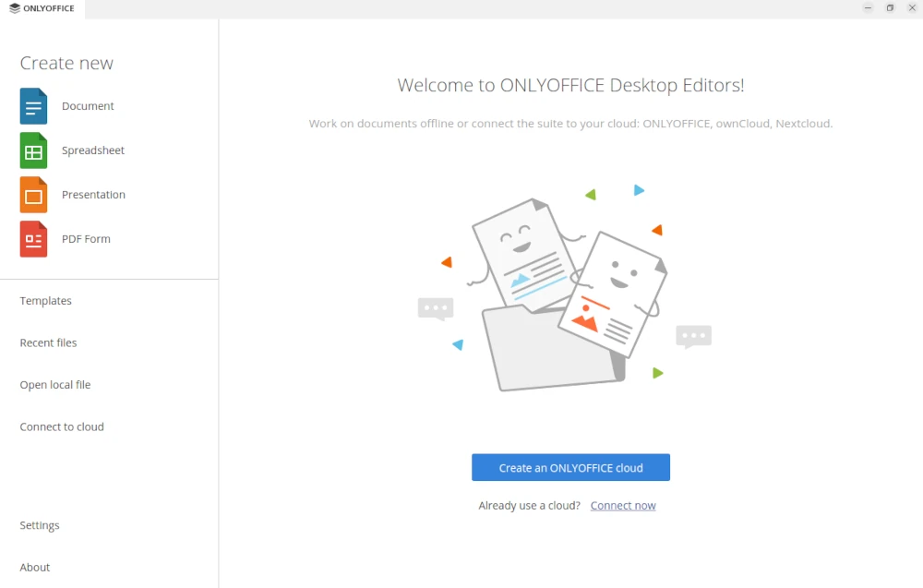Open the Templates section
The image size is (923, 588).
pos(45,300)
